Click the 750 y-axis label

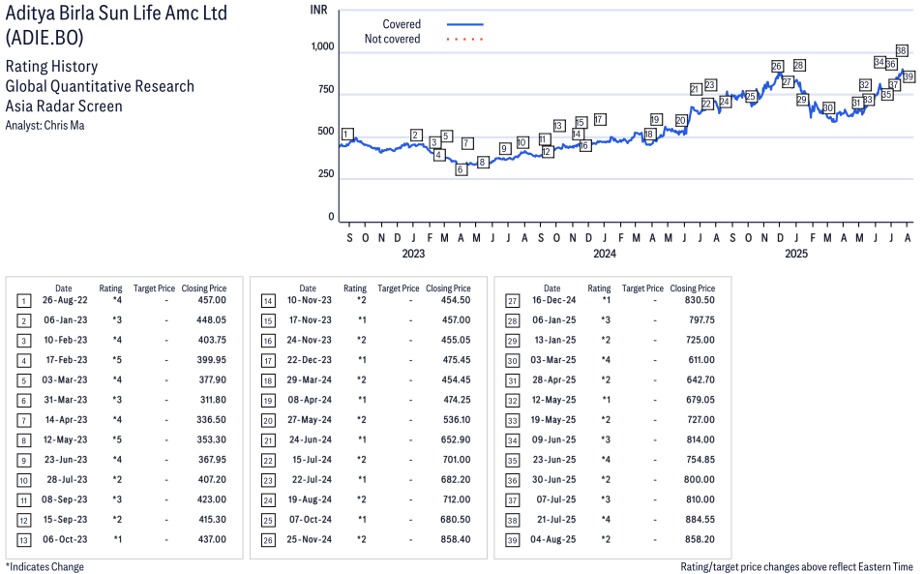[326, 90]
